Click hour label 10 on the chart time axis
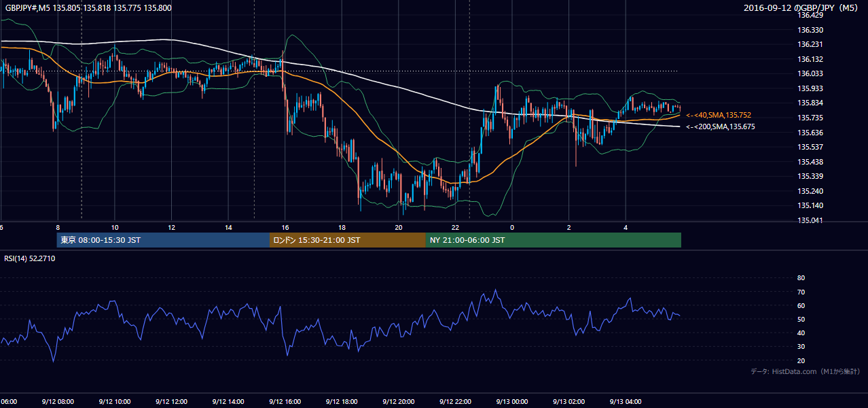Image resolution: width=868 pixels, height=408 pixels. coord(115,228)
